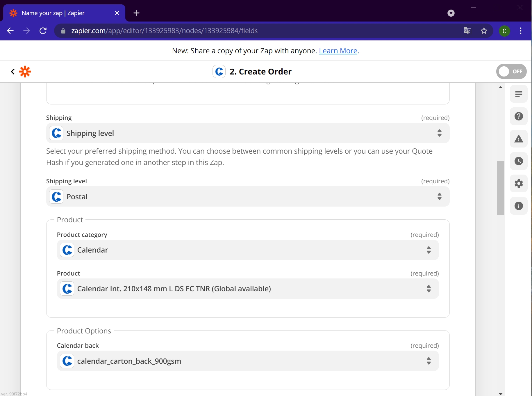The height and width of the screenshot is (396, 532).
Task: Click the 'Product Options' section heading
Action: (x=84, y=331)
